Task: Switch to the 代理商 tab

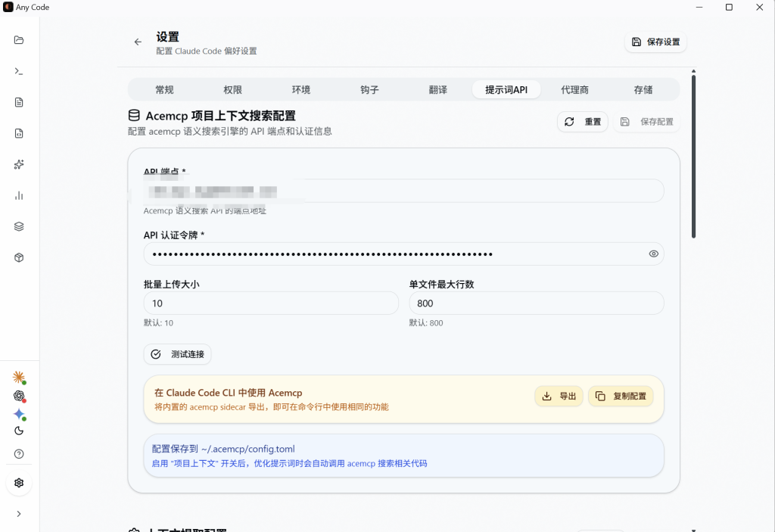Action: click(574, 89)
